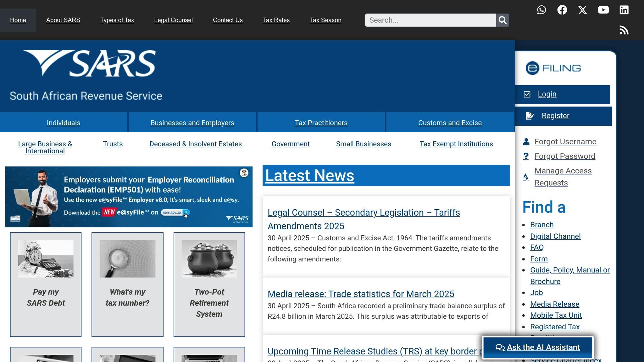Screen dimensions: 644x362
Task: Click the Ask the AI Assistant button
Action: pos(538,347)
